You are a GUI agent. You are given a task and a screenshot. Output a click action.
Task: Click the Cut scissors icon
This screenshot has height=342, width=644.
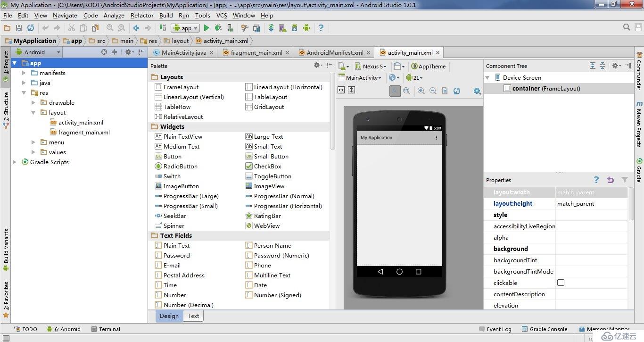tap(72, 28)
